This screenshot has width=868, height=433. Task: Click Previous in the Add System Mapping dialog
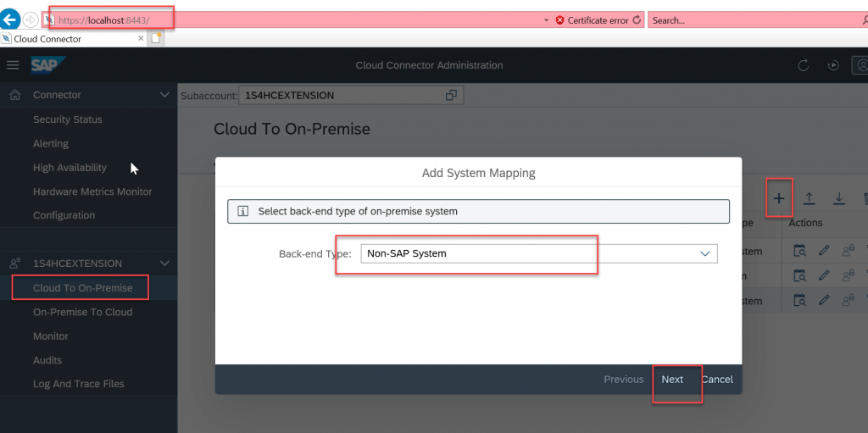point(624,380)
